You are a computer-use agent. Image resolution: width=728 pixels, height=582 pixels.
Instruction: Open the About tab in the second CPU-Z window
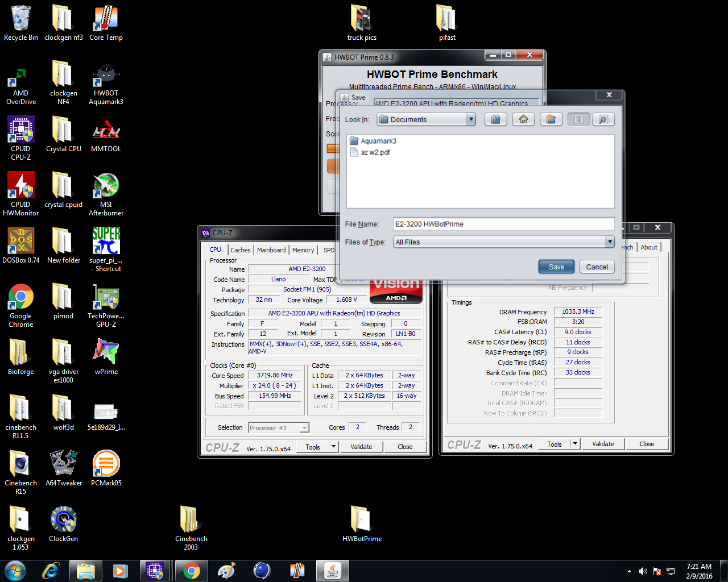[649, 247]
